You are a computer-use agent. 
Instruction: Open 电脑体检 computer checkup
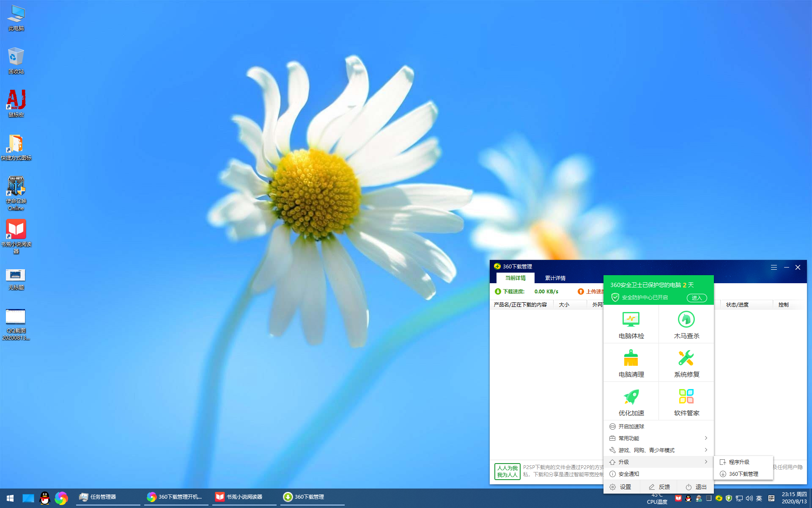click(x=631, y=324)
